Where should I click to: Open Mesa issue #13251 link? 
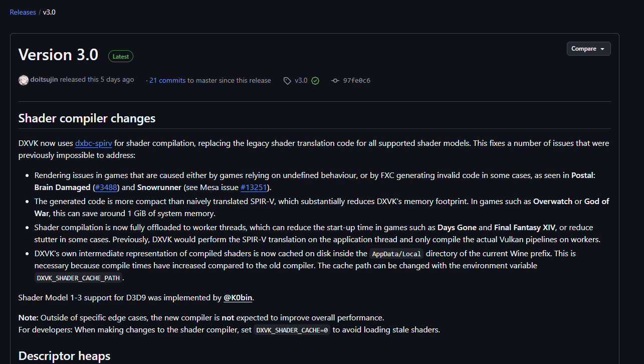pyautogui.click(x=254, y=188)
